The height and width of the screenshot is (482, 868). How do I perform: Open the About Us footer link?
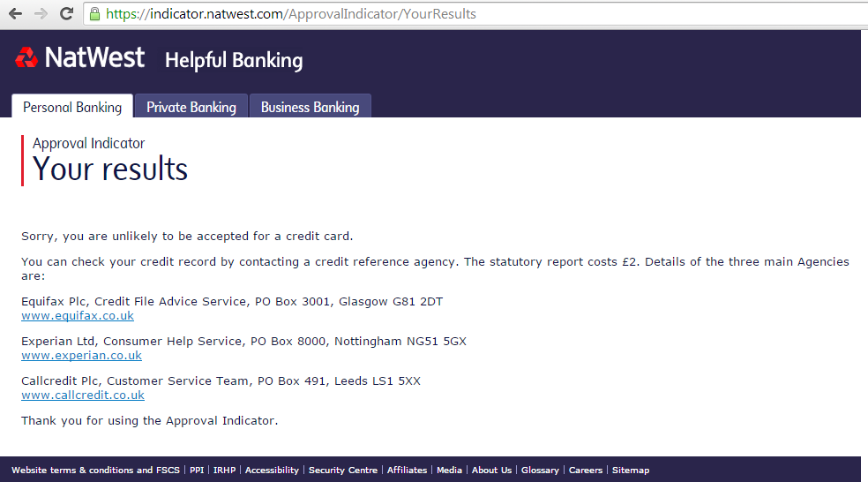[x=491, y=470]
